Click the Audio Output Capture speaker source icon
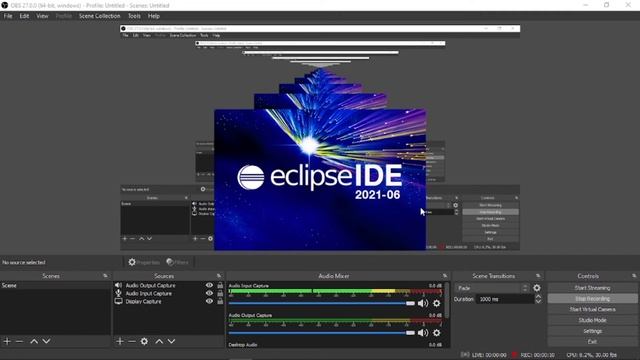The image size is (640, 360). point(118,285)
